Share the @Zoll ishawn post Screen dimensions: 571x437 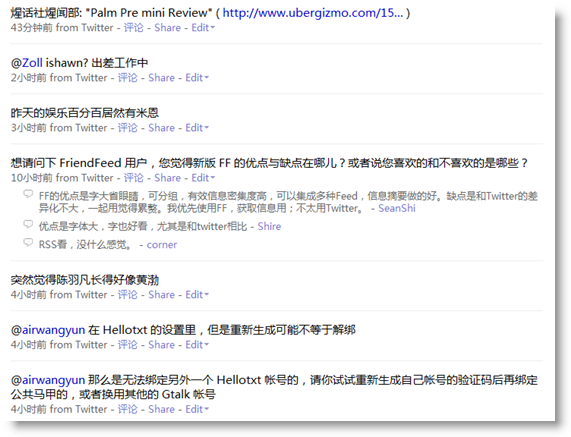coord(161,78)
